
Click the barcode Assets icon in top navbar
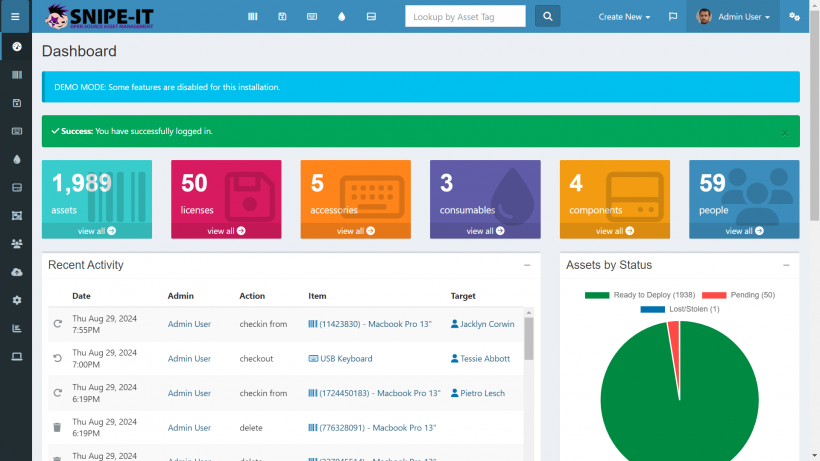pyautogui.click(x=253, y=17)
